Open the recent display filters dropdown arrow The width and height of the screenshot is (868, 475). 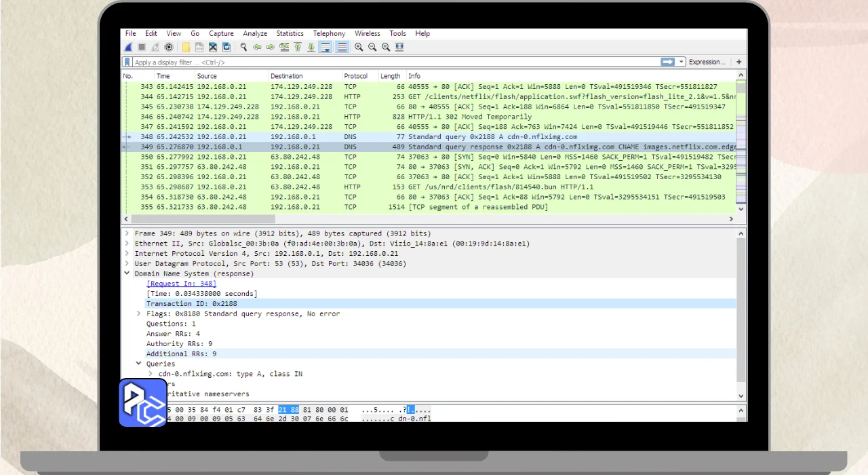coord(682,62)
